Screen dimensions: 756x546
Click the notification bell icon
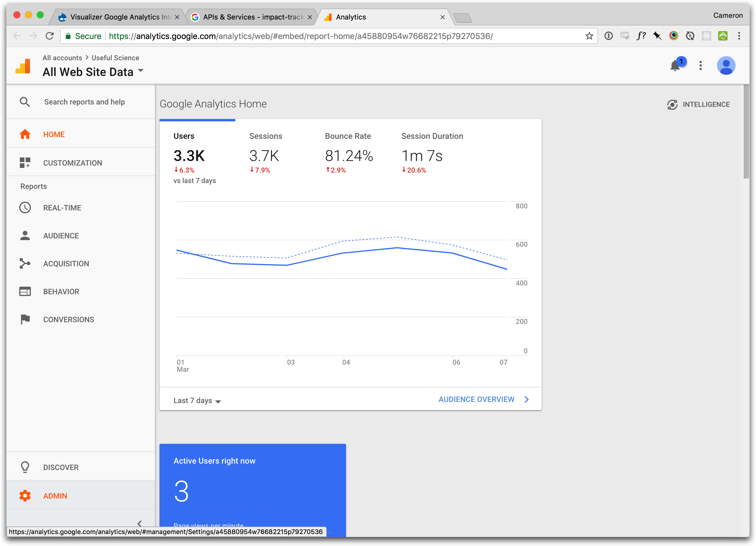tap(675, 65)
